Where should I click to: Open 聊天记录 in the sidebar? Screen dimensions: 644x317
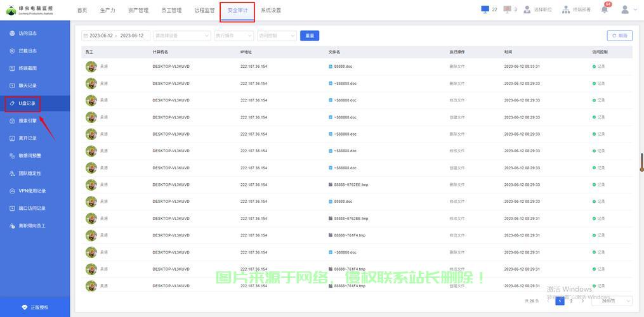[x=27, y=86]
